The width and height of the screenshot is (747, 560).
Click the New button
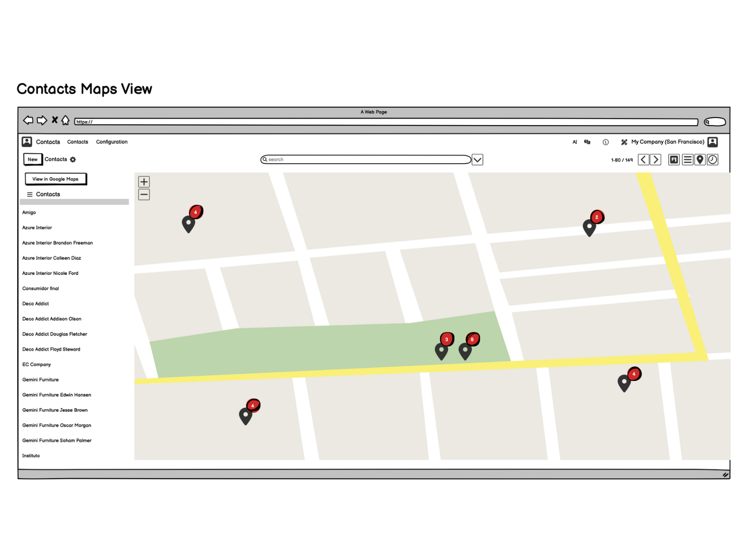pos(33,160)
